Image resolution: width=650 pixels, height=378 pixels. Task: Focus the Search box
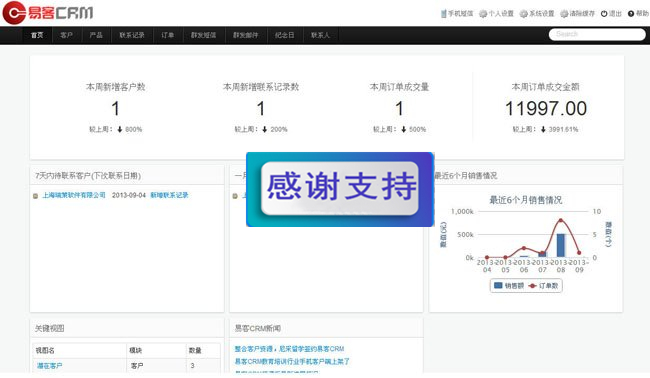(597, 34)
